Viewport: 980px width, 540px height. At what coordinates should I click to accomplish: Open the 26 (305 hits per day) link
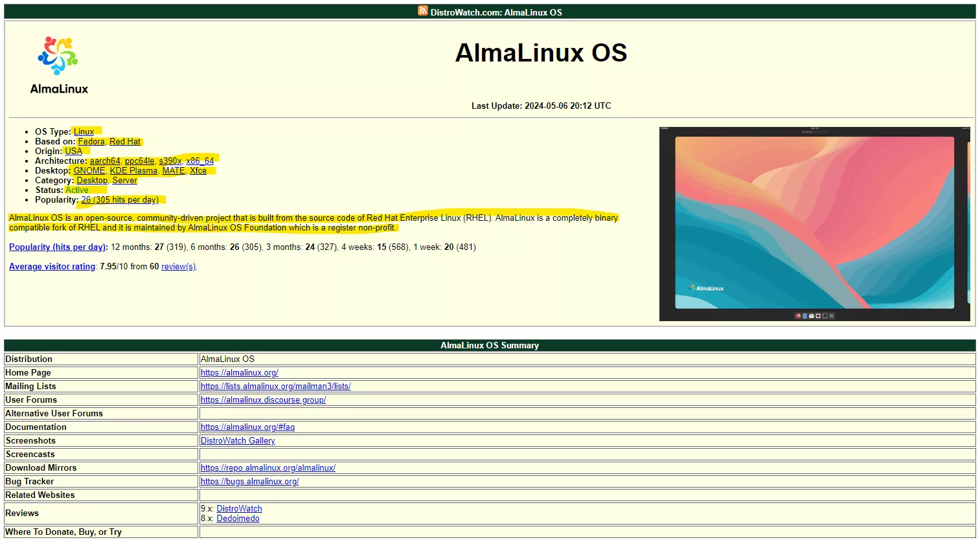120,200
